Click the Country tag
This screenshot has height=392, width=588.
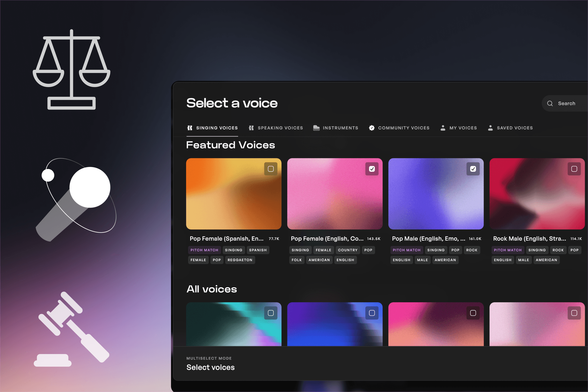tap(348, 250)
